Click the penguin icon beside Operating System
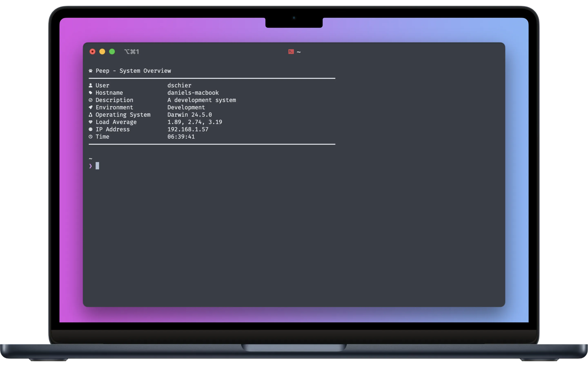 [90, 115]
